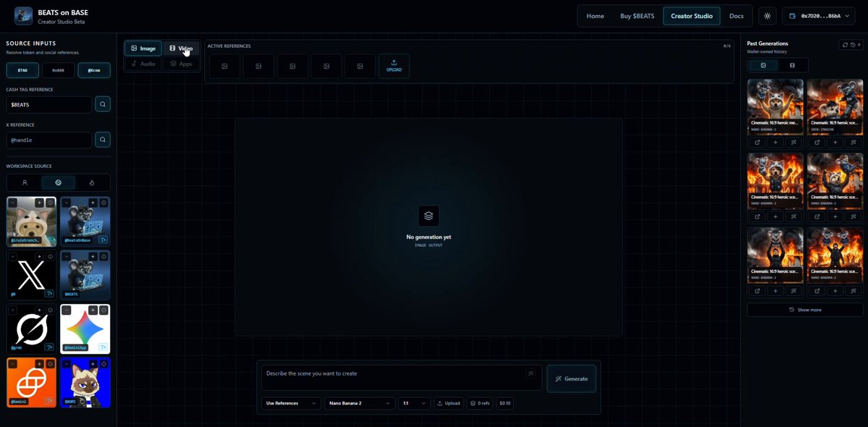This screenshot has width=868, height=427.
Task: Expand the X logo card chevron
Action: tap(12, 256)
